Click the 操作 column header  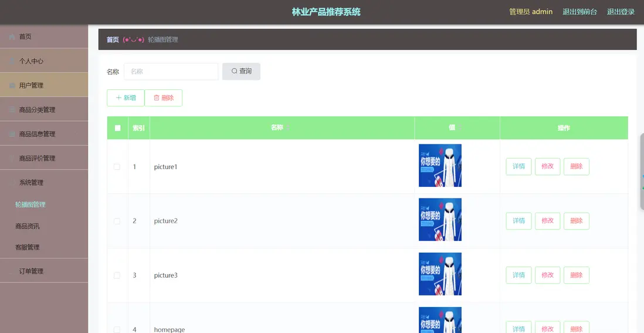click(x=564, y=128)
